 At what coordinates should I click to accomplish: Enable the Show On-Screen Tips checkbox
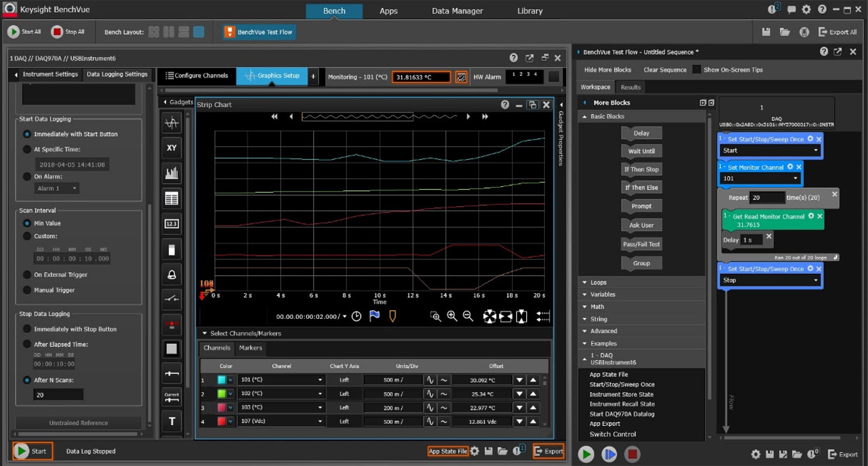(696, 69)
